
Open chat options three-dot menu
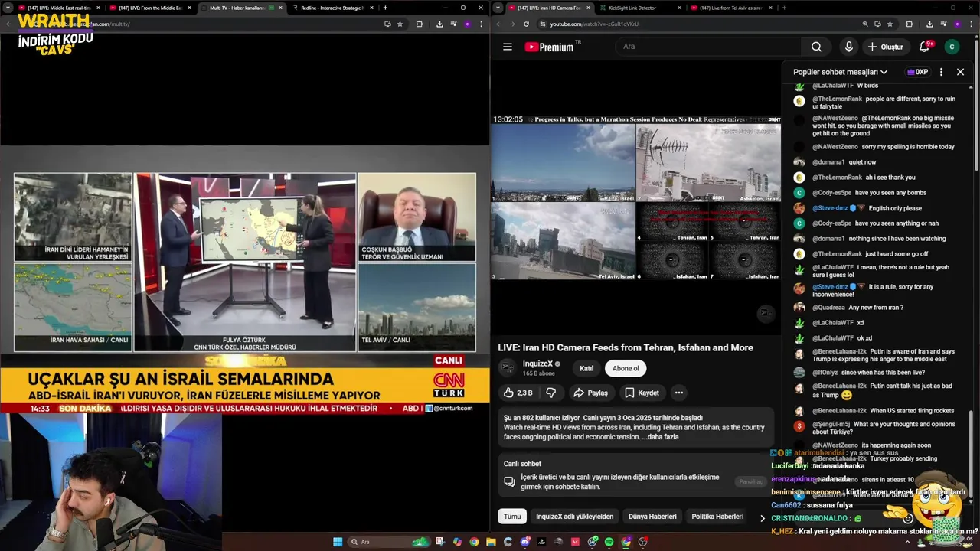point(941,72)
